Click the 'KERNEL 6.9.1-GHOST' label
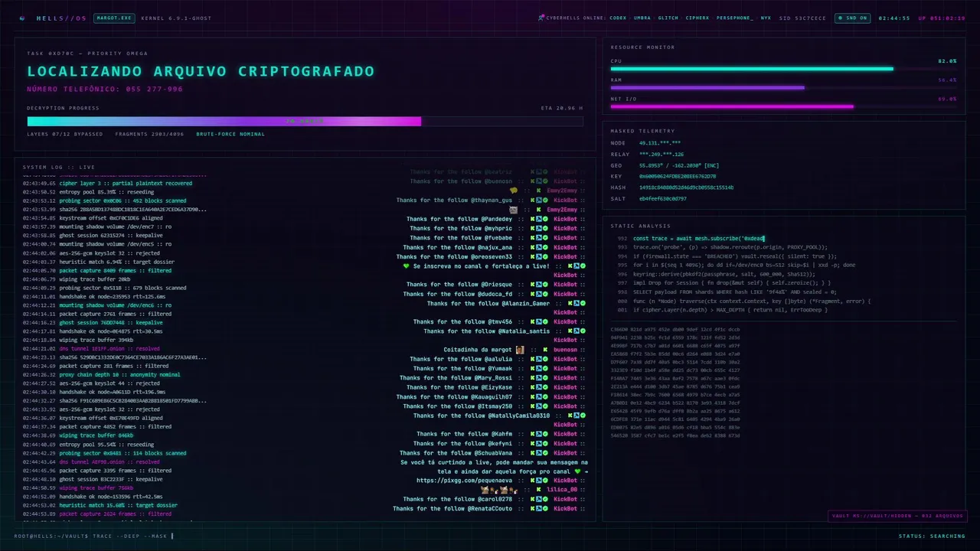The image size is (980, 551). (x=176, y=18)
